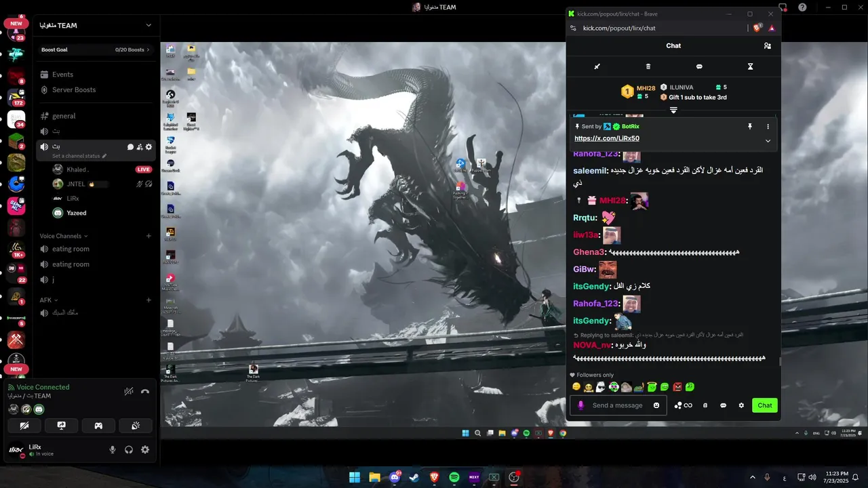Open the channel points infinity icon
This screenshot has height=488, width=868.
[x=684, y=405]
